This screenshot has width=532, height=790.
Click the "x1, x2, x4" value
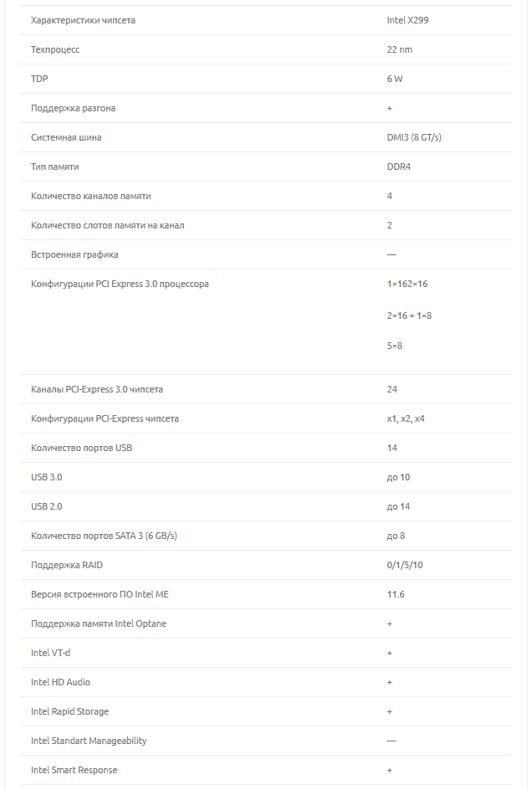(x=406, y=418)
